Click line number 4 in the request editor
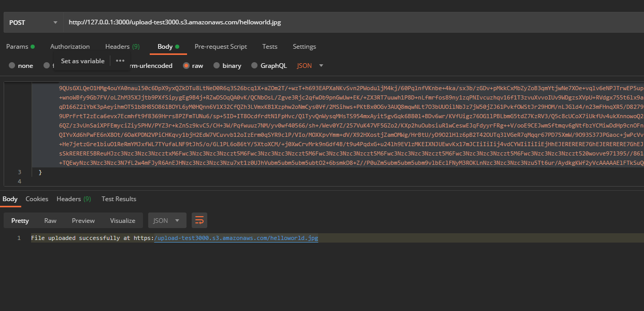 (x=20, y=181)
